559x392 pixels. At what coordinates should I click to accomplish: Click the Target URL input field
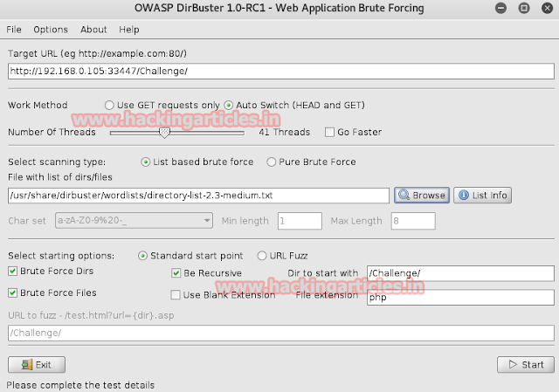(x=281, y=72)
